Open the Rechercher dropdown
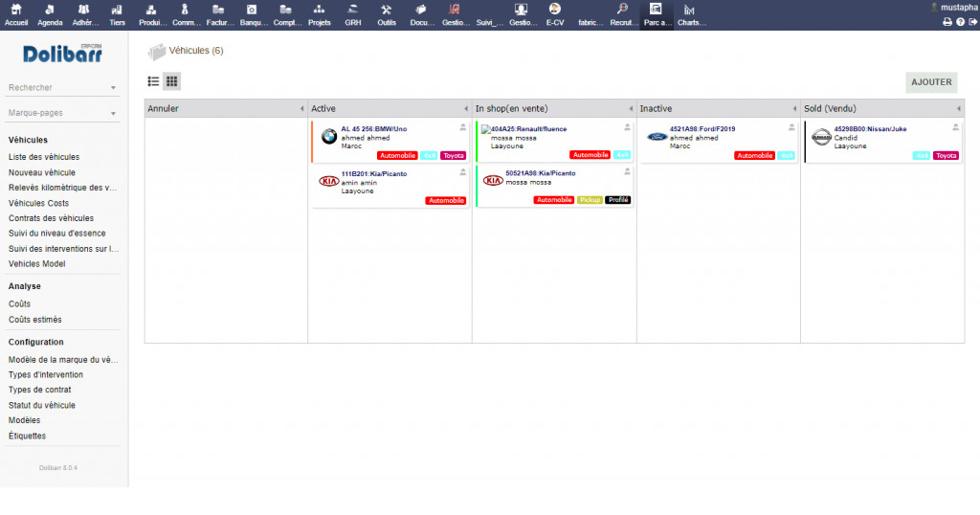 click(62, 87)
